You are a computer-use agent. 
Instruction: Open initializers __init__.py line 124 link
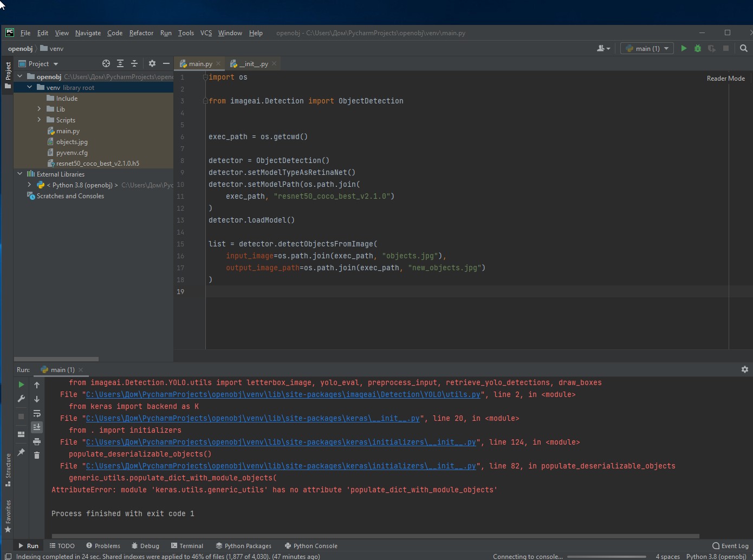tap(281, 442)
